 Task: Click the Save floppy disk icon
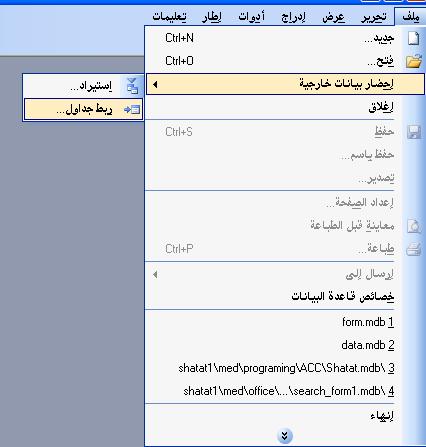click(x=414, y=132)
